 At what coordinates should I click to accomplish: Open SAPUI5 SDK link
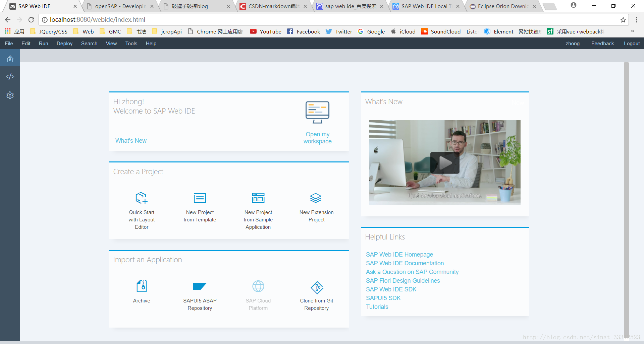click(383, 298)
